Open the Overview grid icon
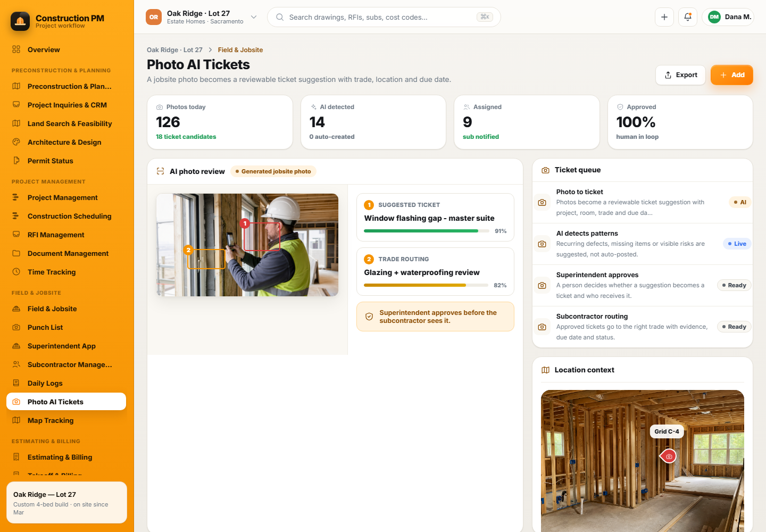The height and width of the screenshot is (532, 766). tap(16, 49)
